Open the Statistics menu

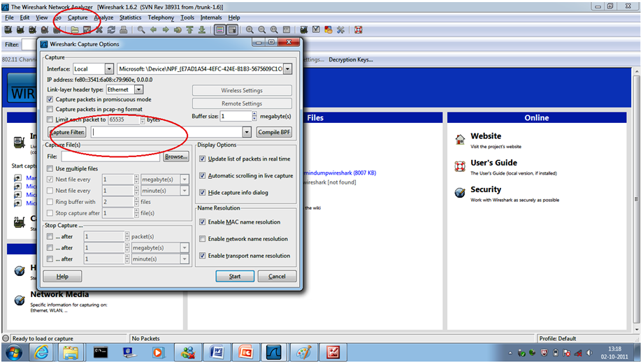pos(131,17)
